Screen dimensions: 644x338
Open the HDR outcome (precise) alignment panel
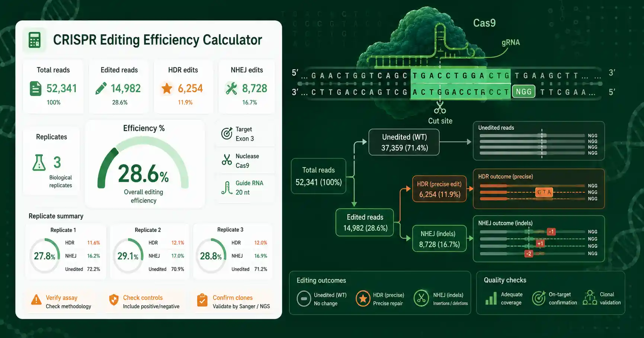click(539, 189)
